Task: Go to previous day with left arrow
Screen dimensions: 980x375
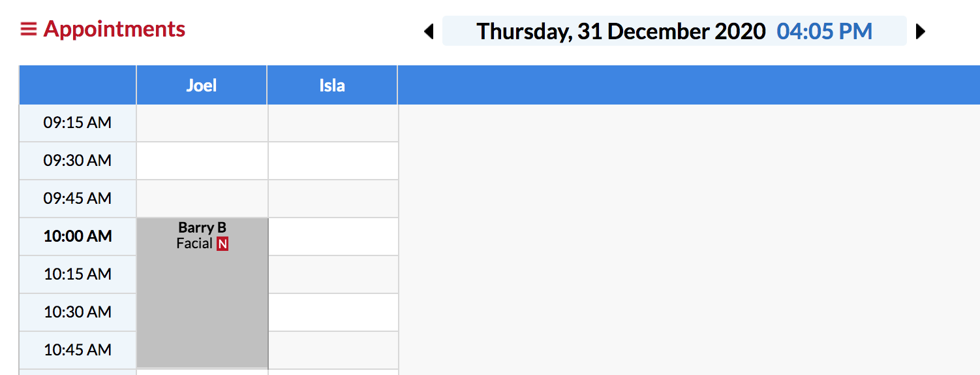Action: pos(429,31)
